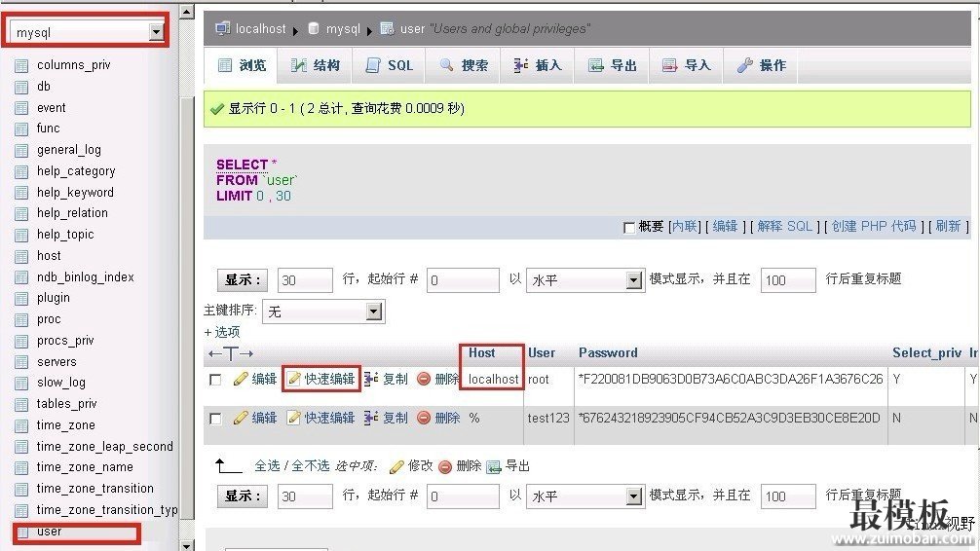
Task: Focus the upper starting row field
Action: pos(463,279)
